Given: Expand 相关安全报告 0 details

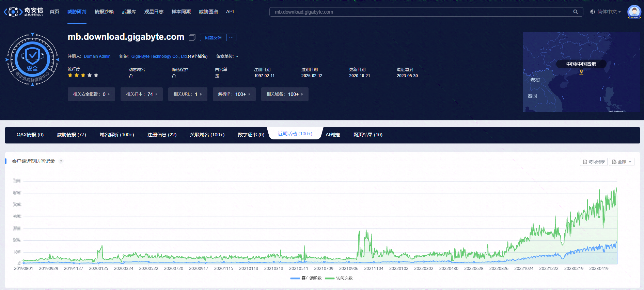Looking at the screenshot, I should 91,94.
